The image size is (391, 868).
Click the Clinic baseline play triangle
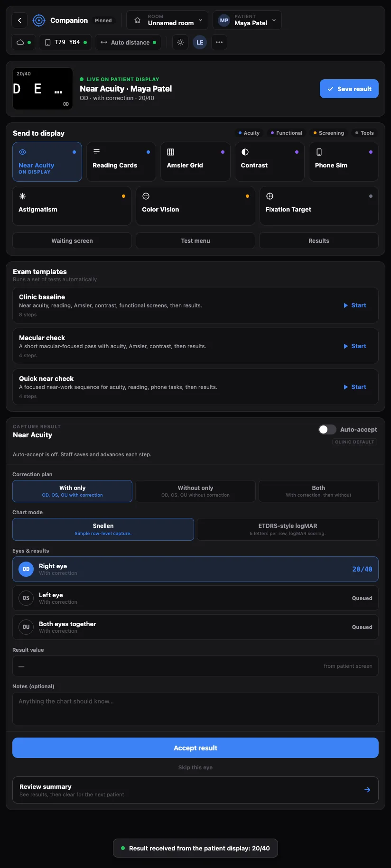tap(346, 305)
